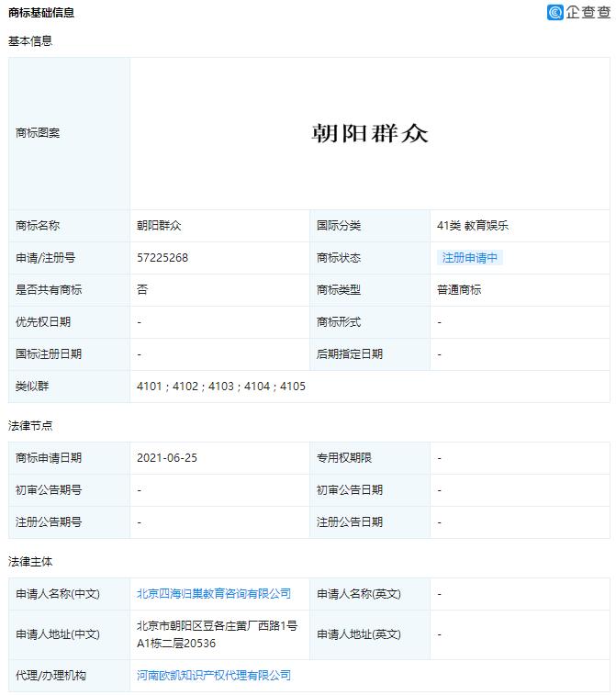
Task: Open agency link 河南欧凯知识产权代理有限公司
Action: (x=214, y=676)
